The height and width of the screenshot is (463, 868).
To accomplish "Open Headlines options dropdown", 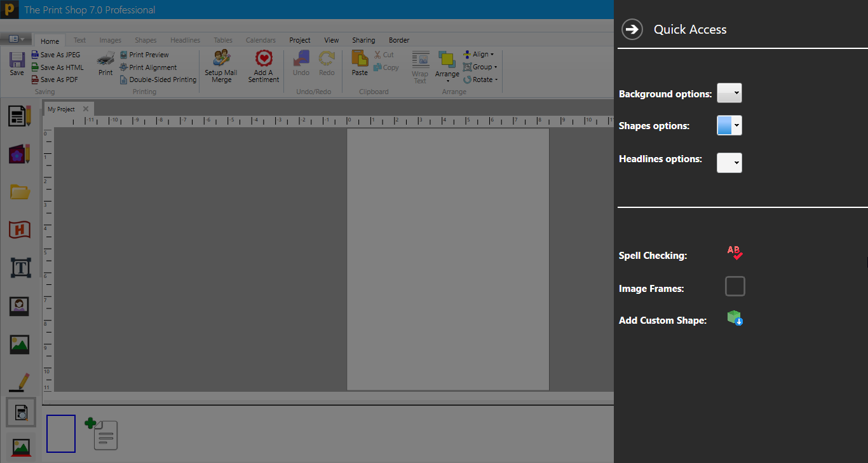I will pos(729,163).
